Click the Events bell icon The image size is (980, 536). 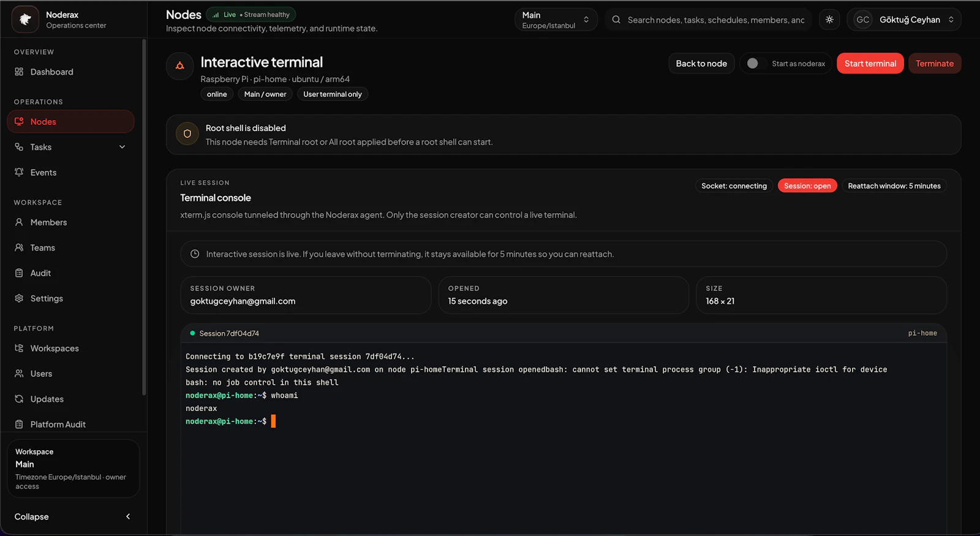point(19,172)
